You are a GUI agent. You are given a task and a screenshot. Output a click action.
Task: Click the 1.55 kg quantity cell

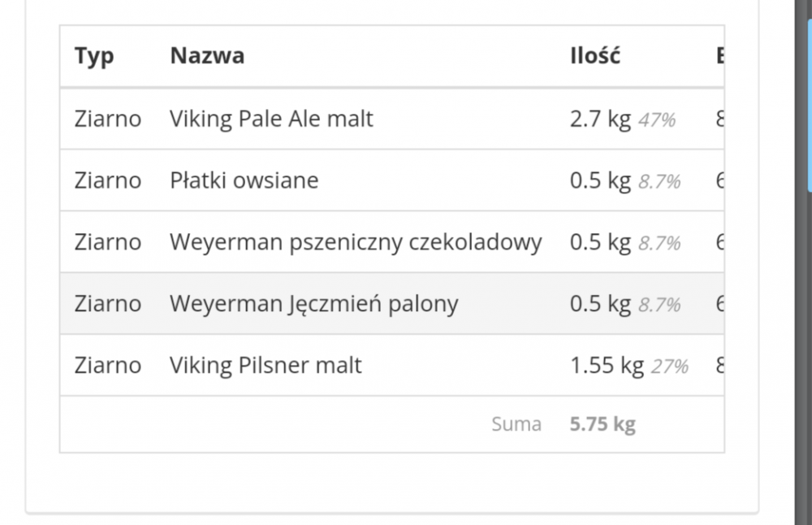606,366
